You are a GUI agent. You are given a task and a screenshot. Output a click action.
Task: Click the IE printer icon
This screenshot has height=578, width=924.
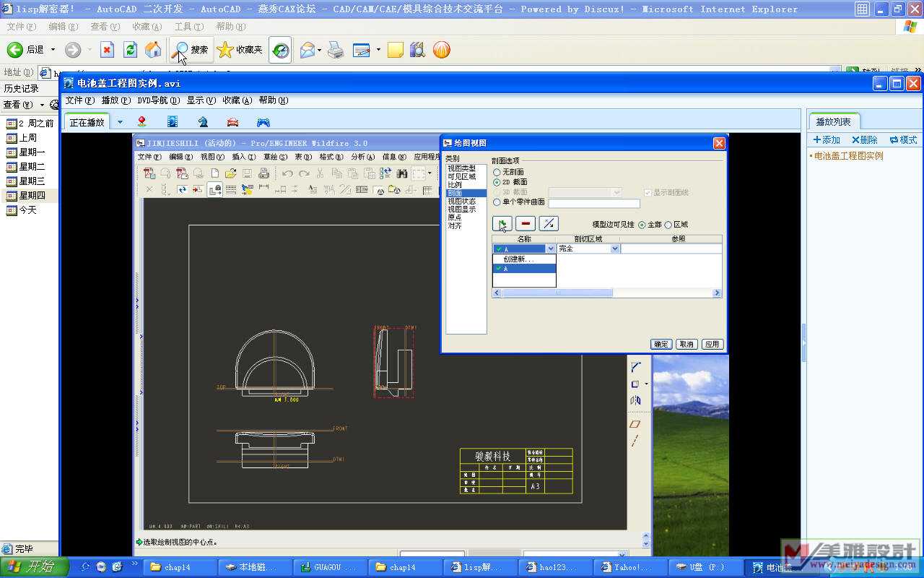(x=336, y=50)
